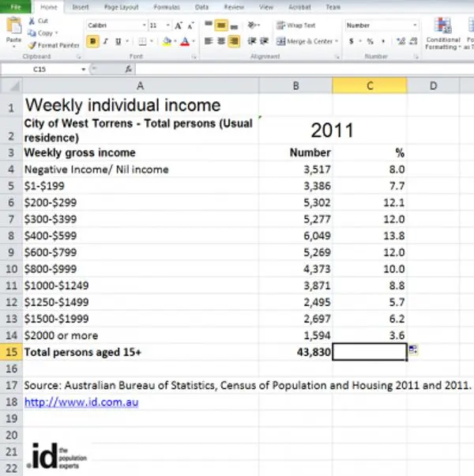The height and width of the screenshot is (476, 474).
Task: Toggle Underline formatting
Action: [x=118, y=41]
